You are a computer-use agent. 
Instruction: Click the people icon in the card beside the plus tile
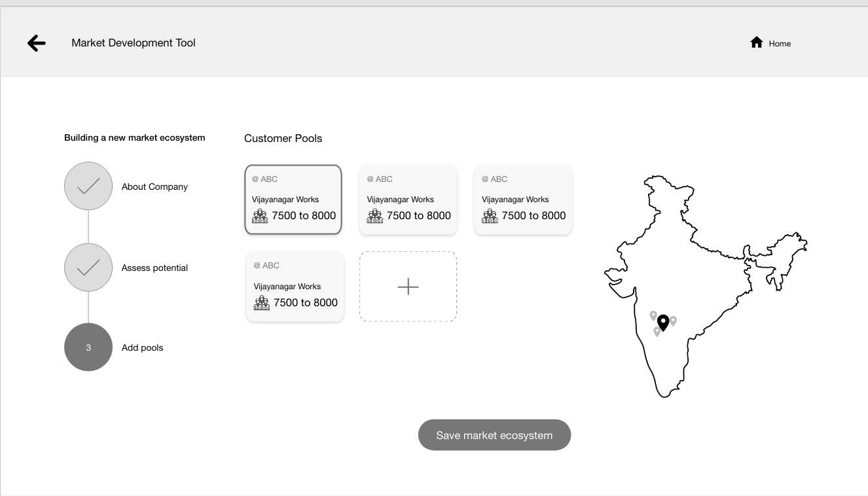click(262, 303)
